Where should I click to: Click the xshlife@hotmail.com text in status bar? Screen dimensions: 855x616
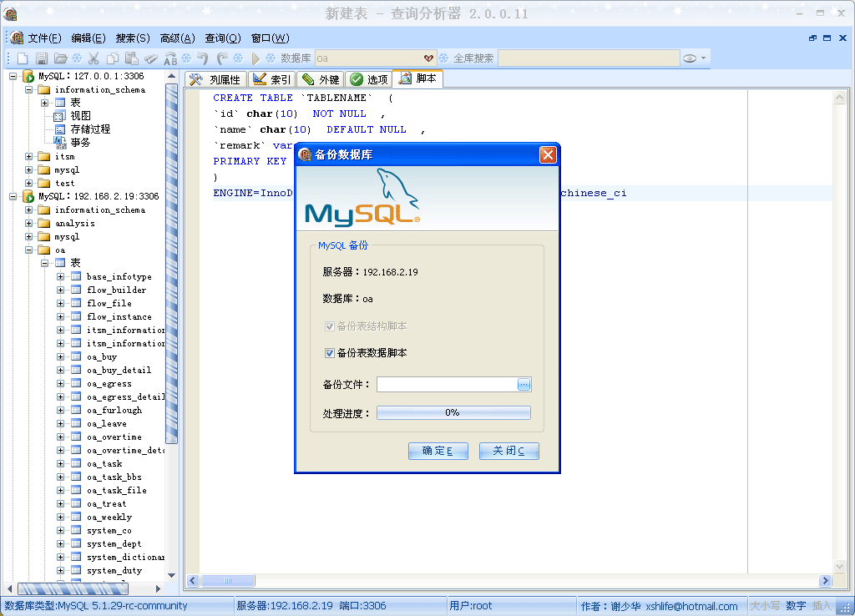691,606
